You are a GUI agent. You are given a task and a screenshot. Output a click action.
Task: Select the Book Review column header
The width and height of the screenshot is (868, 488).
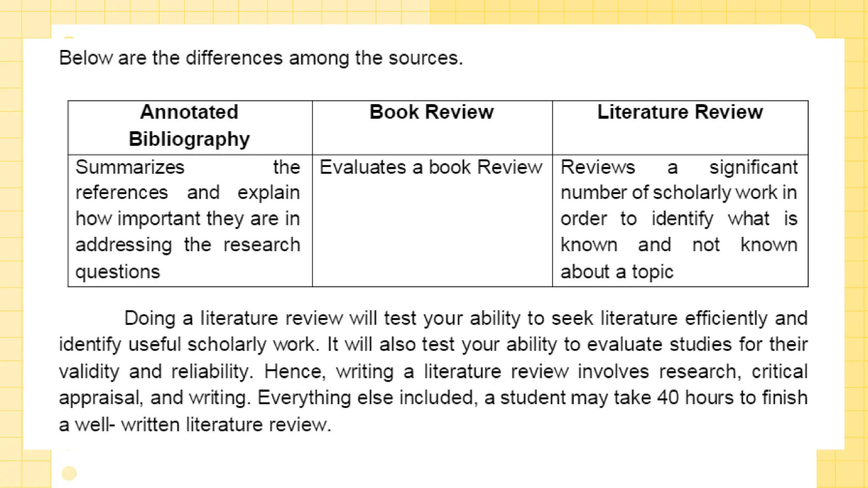tap(432, 128)
